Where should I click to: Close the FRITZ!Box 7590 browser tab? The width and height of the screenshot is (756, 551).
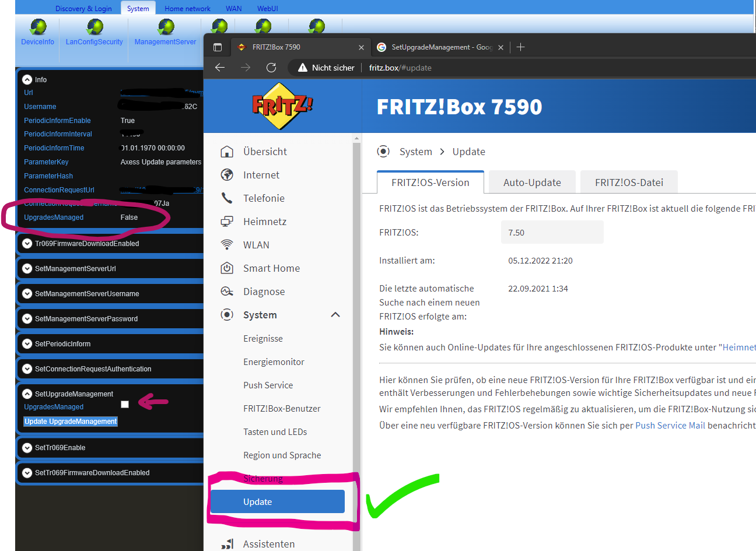361,47
